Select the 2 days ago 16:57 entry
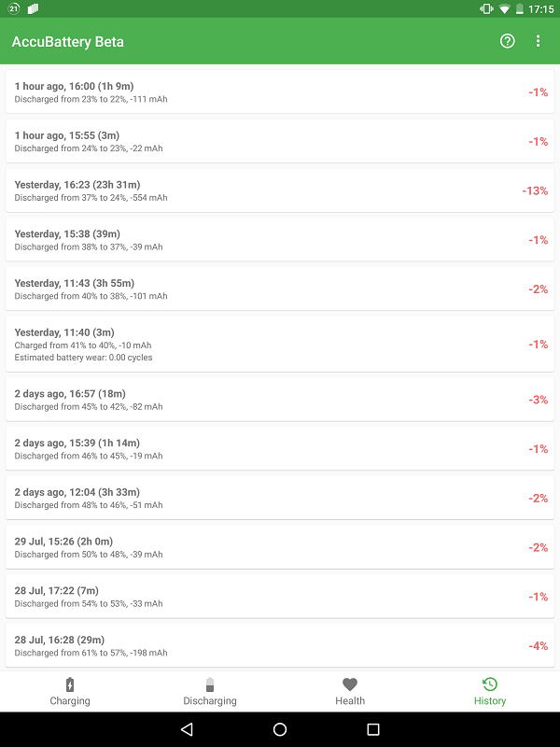Image resolution: width=560 pixels, height=747 pixels. (280, 400)
